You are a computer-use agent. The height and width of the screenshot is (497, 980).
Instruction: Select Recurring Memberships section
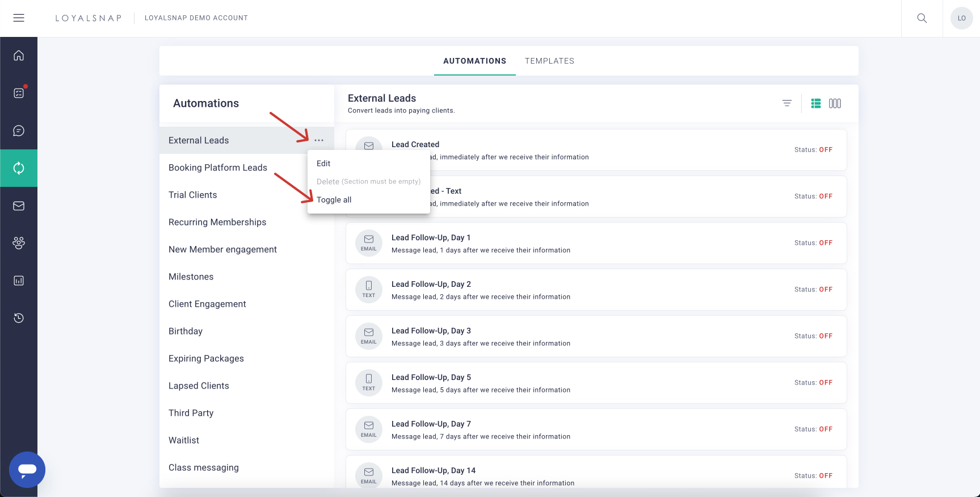pyautogui.click(x=217, y=222)
